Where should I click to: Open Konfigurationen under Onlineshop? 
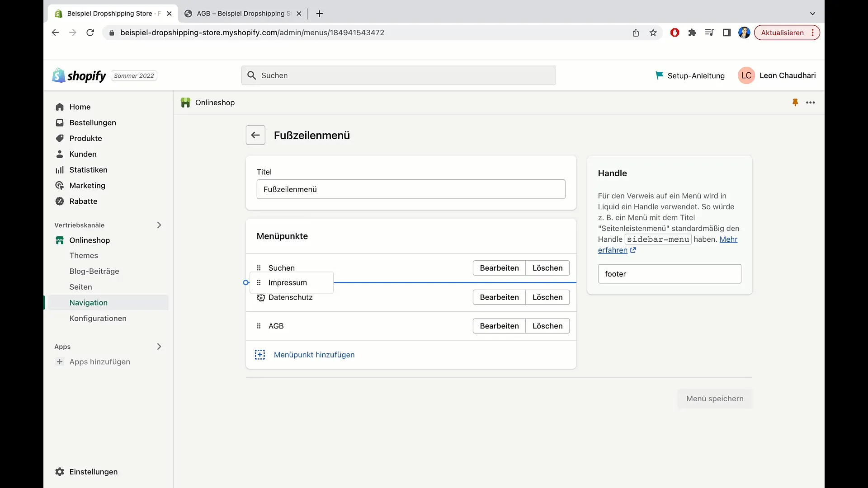[98, 319]
